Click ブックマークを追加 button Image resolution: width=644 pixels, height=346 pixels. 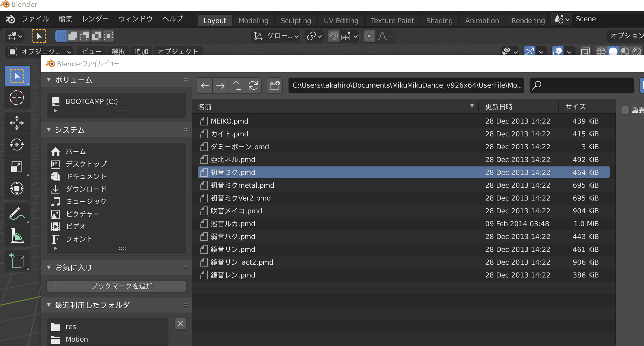coord(116,286)
